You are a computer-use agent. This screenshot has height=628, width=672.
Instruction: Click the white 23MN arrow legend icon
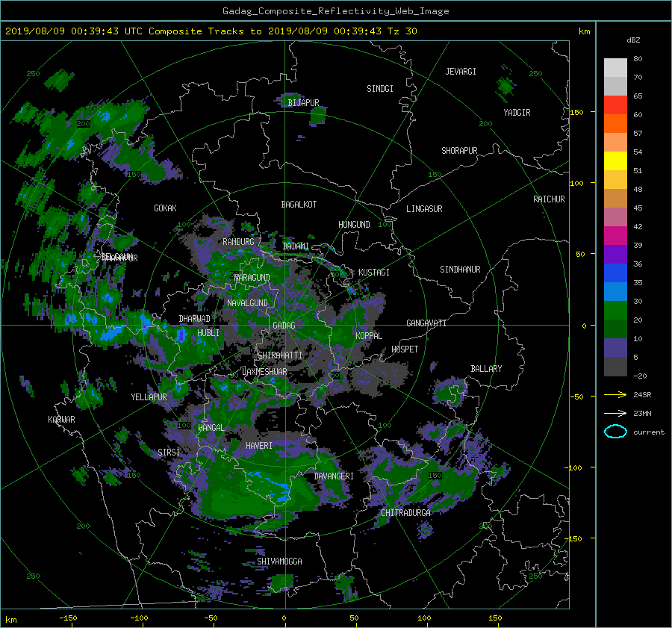point(615,413)
